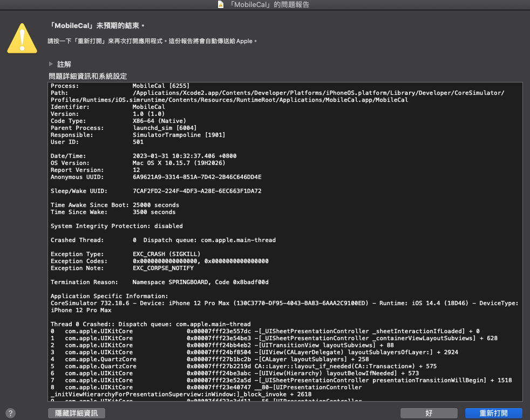Click the OS Version Mac OS X 10.15.7 line

(138, 163)
